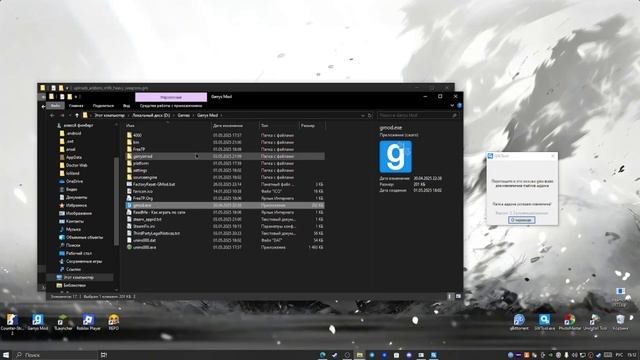Select FactoryReset-GMod.bat file
The width and height of the screenshot is (640, 360).
225,184
